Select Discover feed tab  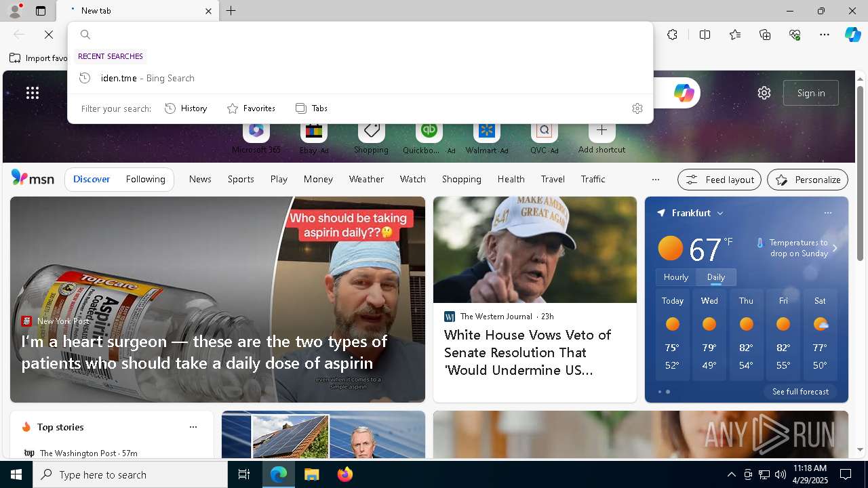92,180
